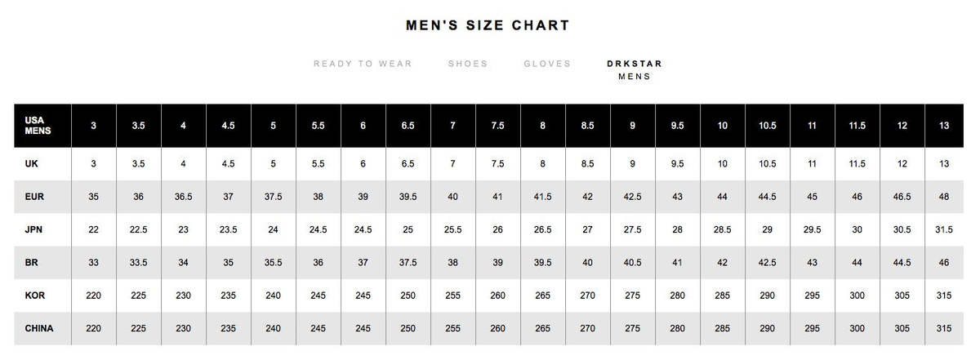
Task: Click the Men's Size Chart heading
Action: pyautogui.click(x=488, y=25)
